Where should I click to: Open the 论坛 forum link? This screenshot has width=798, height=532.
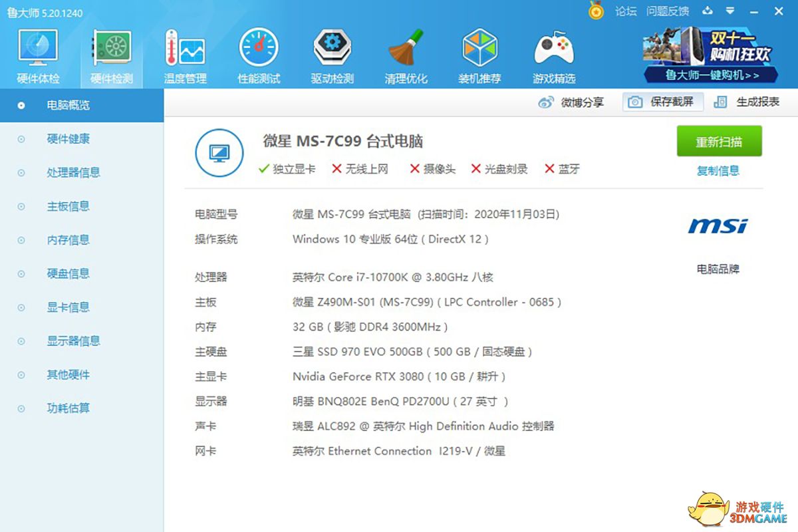(x=626, y=11)
